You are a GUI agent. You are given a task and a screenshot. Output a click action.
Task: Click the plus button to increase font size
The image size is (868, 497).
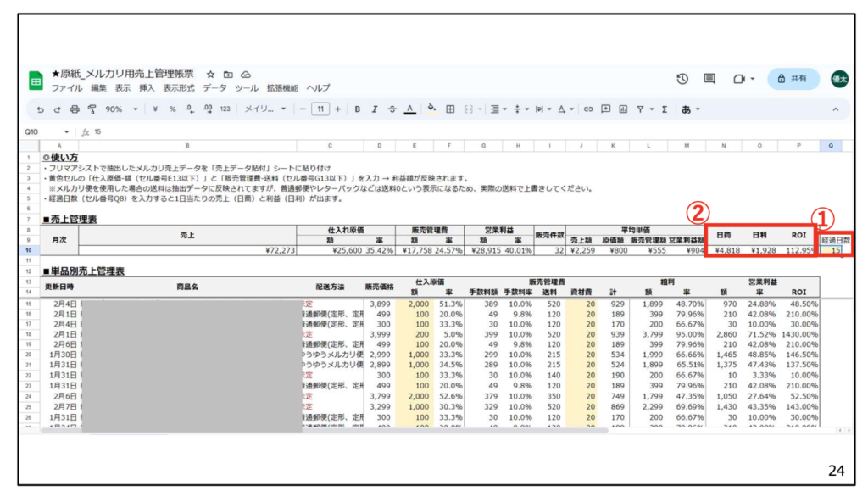click(338, 109)
